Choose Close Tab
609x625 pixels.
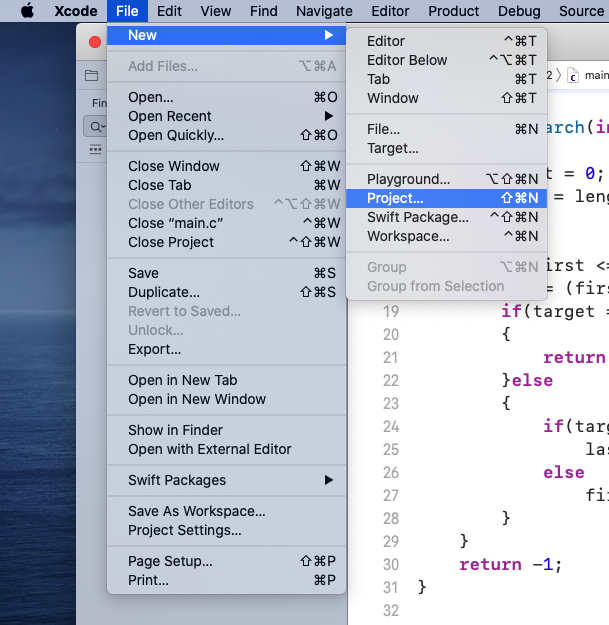(226, 185)
